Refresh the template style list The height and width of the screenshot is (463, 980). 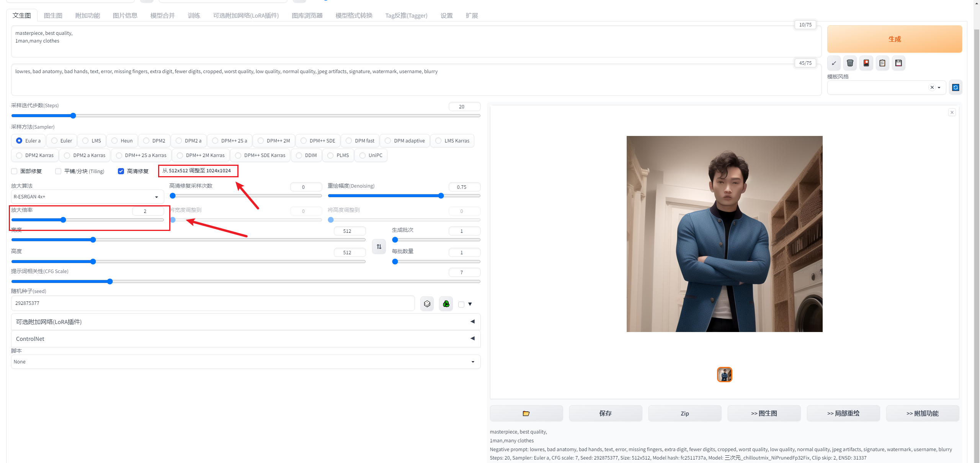[955, 87]
